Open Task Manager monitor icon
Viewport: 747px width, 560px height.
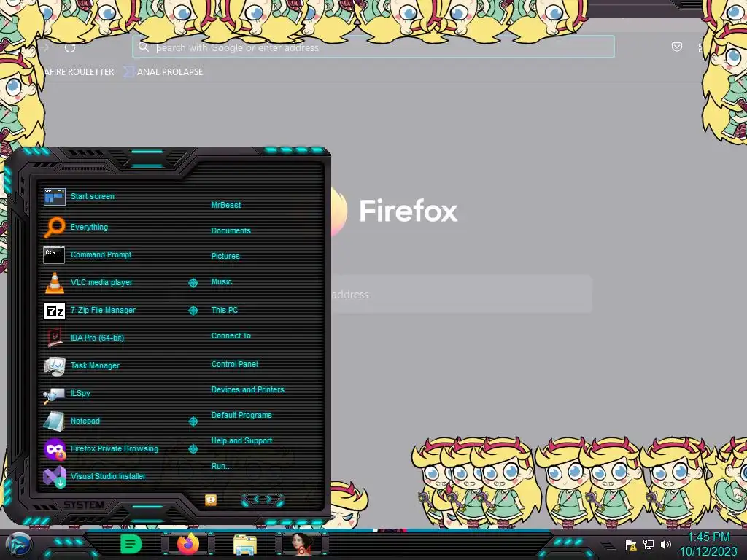pos(54,366)
